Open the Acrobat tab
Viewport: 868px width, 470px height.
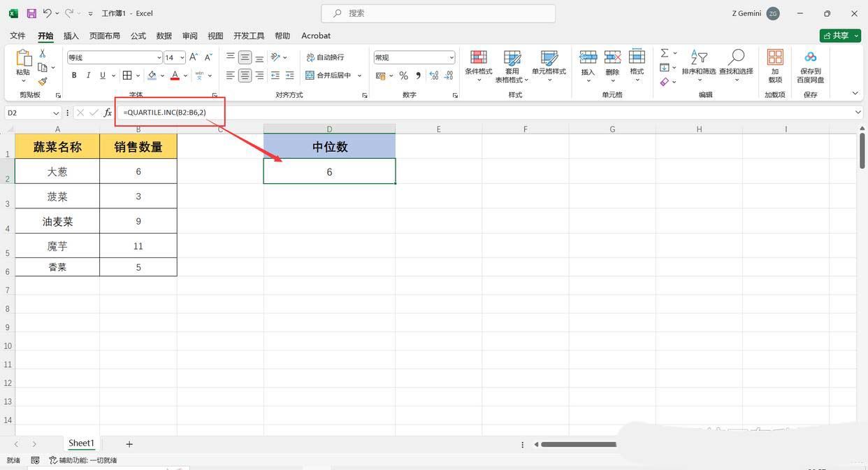(316, 36)
